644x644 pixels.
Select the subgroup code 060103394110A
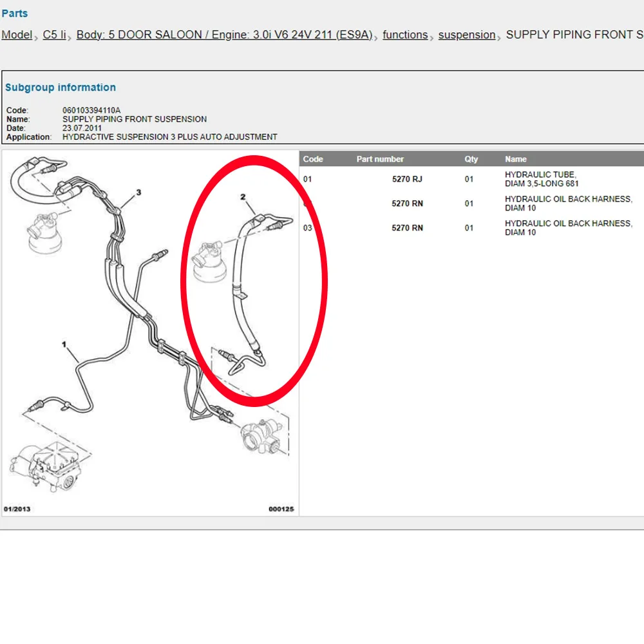91,110
